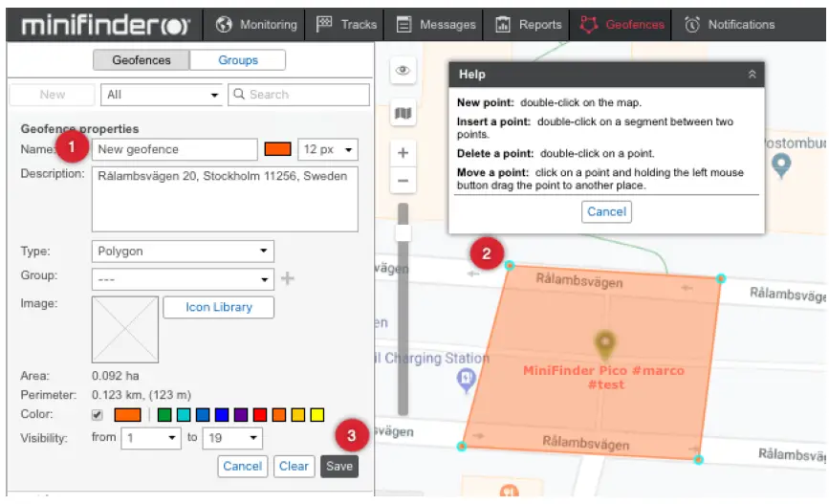Screen dimensions: 829x504
Task: Click the MiniFinder Pico tracker pin
Action: (605, 345)
